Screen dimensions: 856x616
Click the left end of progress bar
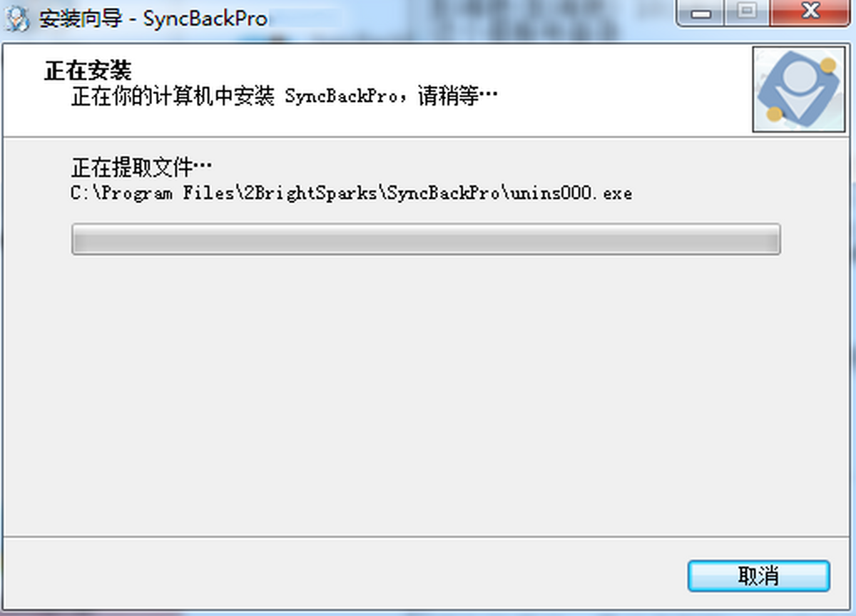coord(80,239)
